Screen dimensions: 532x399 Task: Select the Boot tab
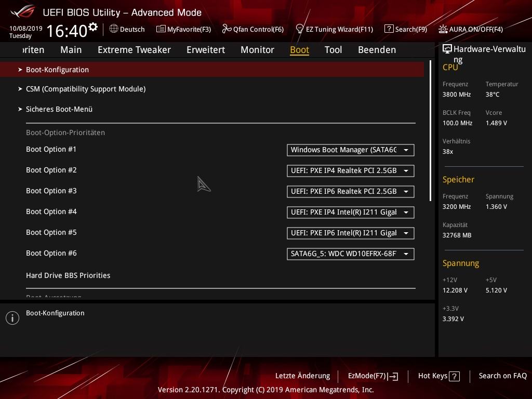(300, 50)
